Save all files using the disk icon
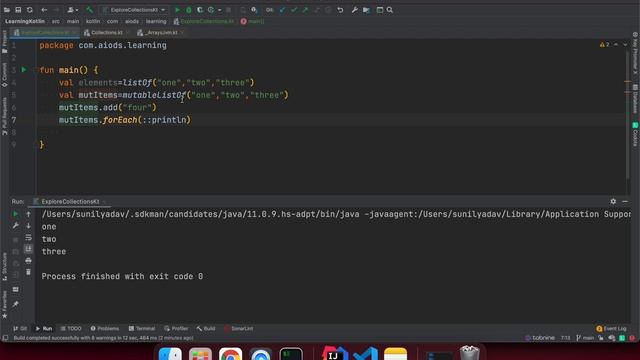 [x=18, y=10]
